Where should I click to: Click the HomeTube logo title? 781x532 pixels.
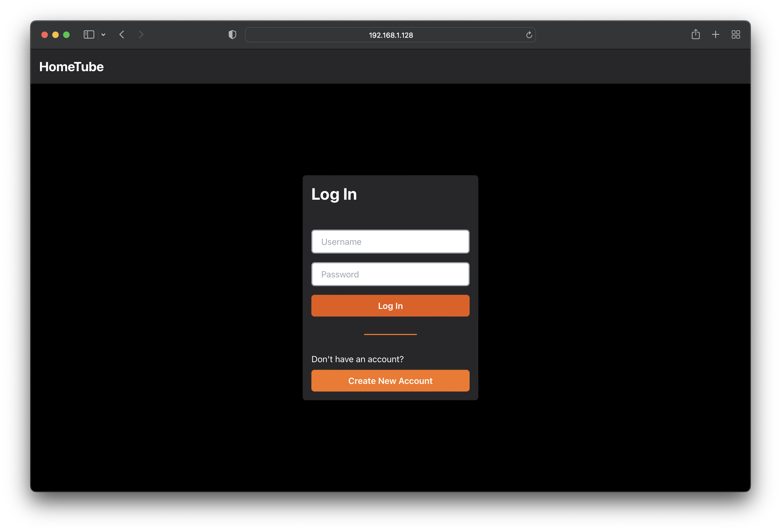pyautogui.click(x=71, y=67)
